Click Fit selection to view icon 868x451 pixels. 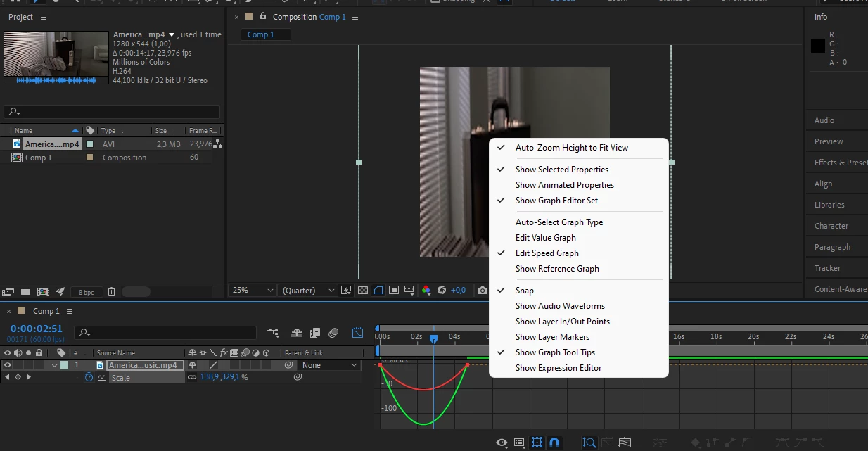click(x=607, y=443)
